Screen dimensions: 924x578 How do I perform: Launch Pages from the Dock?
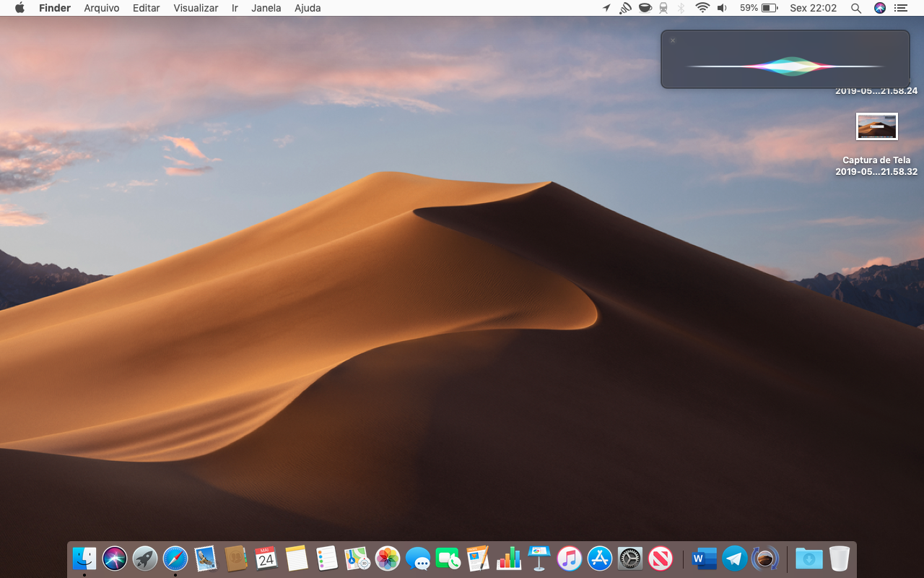point(479,558)
